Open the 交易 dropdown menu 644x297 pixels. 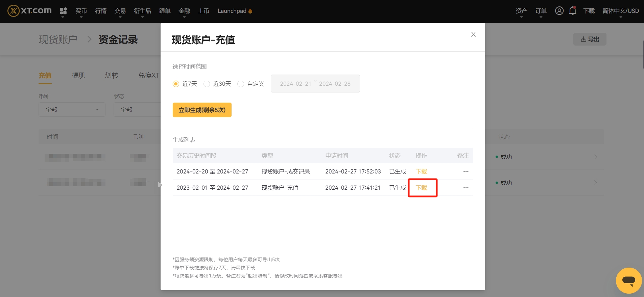click(120, 11)
